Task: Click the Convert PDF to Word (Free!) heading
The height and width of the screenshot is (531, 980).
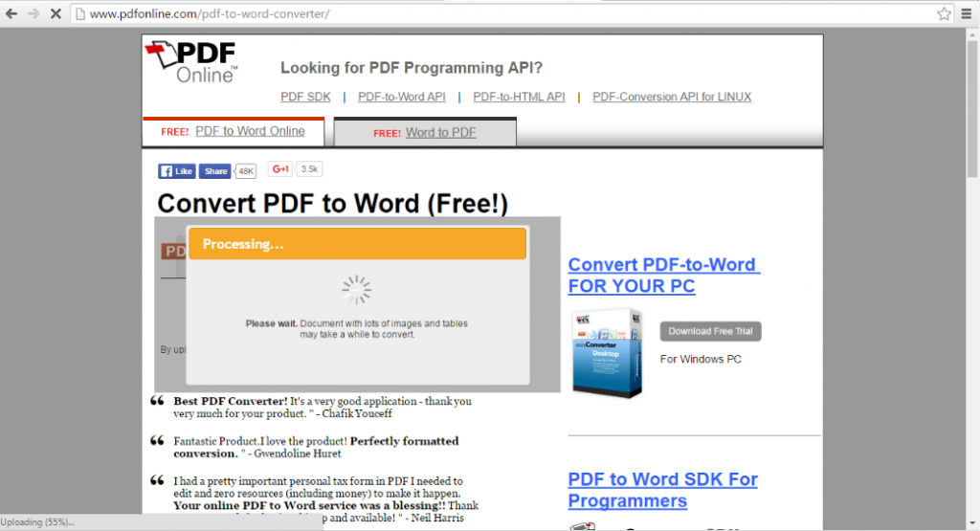Action: point(332,203)
